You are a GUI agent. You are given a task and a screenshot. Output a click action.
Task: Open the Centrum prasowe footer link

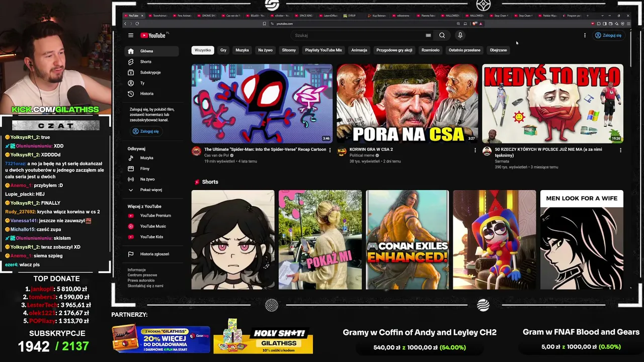pyautogui.click(x=142, y=275)
